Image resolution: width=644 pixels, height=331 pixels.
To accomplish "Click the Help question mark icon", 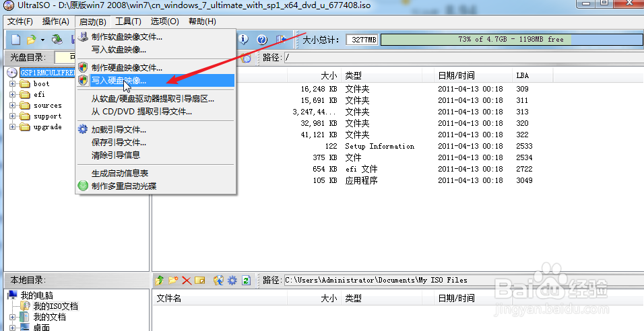I will [262, 40].
